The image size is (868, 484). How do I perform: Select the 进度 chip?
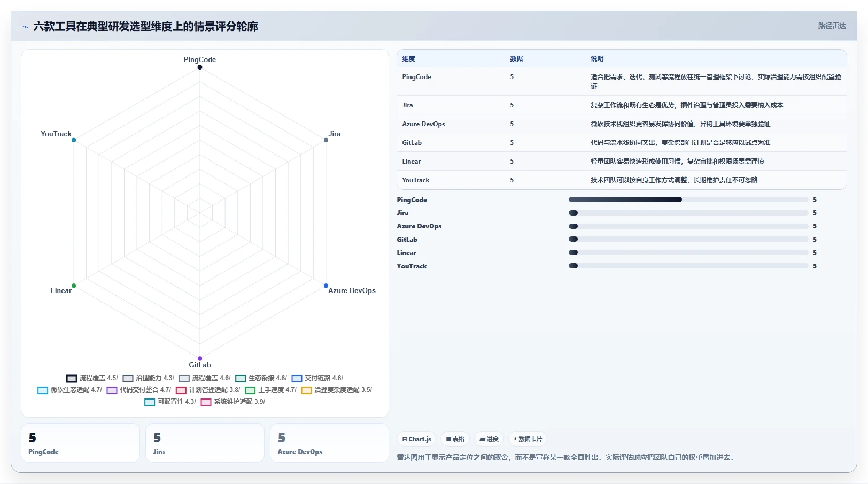pos(489,440)
